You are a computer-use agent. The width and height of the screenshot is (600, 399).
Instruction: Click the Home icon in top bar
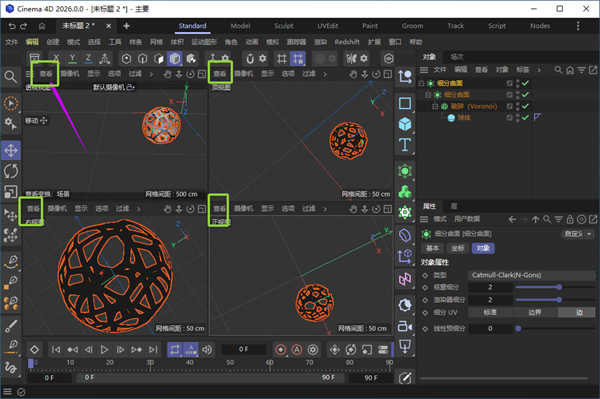click(42, 26)
